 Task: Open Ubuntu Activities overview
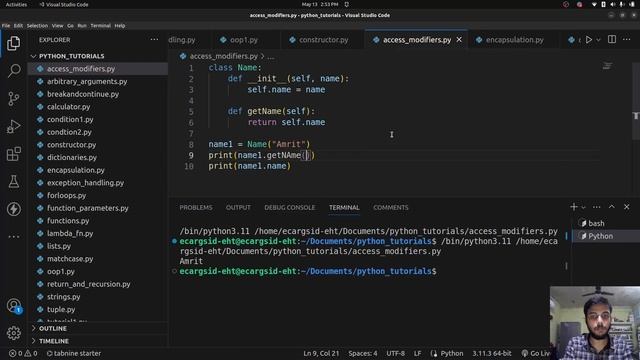16,4
